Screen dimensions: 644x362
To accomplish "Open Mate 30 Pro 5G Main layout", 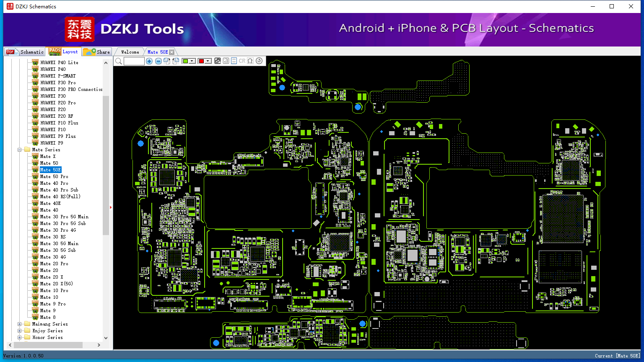I will tap(64, 217).
